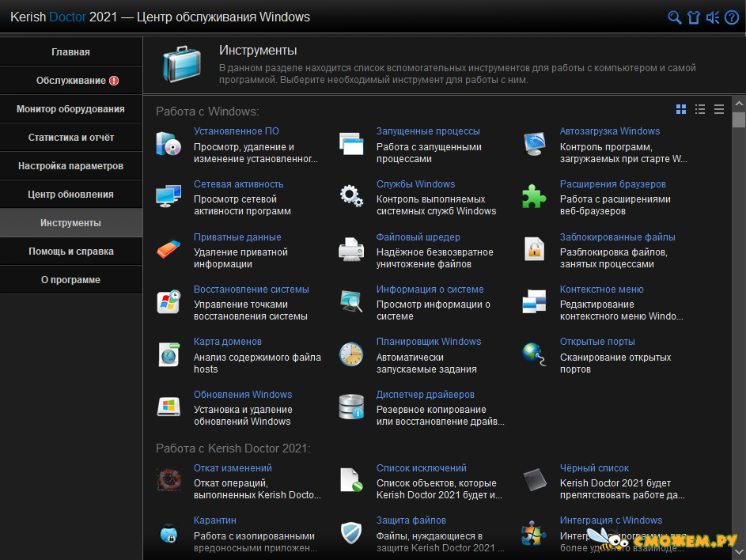Viewport: 746px width, 560px height.
Task: Click the Обновления Windows icon
Action: coord(169,407)
